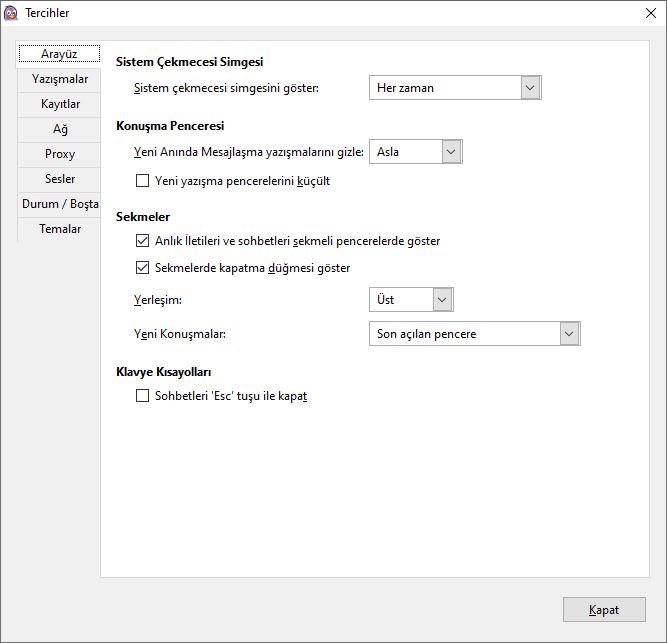Open the Temalar tab

[60, 229]
